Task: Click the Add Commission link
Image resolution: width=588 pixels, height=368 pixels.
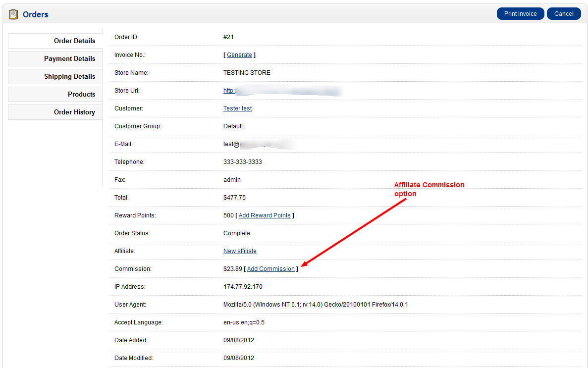Action: click(x=270, y=269)
